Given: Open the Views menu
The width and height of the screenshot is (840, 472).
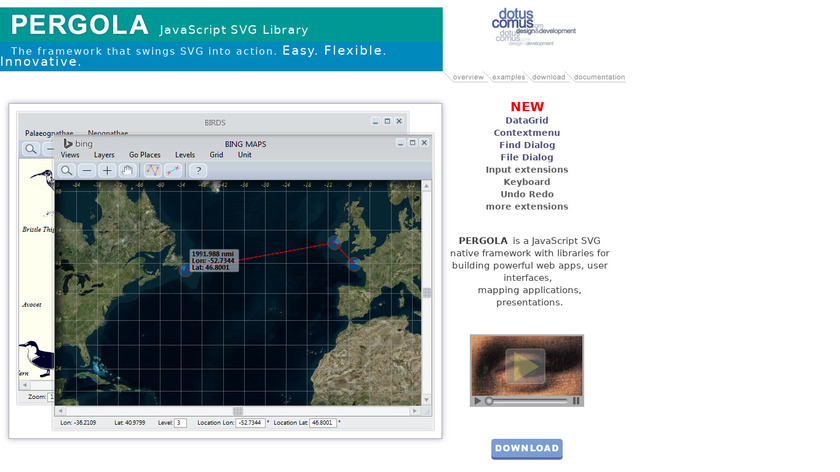Looking at the screenshot, I should point(70,155).
